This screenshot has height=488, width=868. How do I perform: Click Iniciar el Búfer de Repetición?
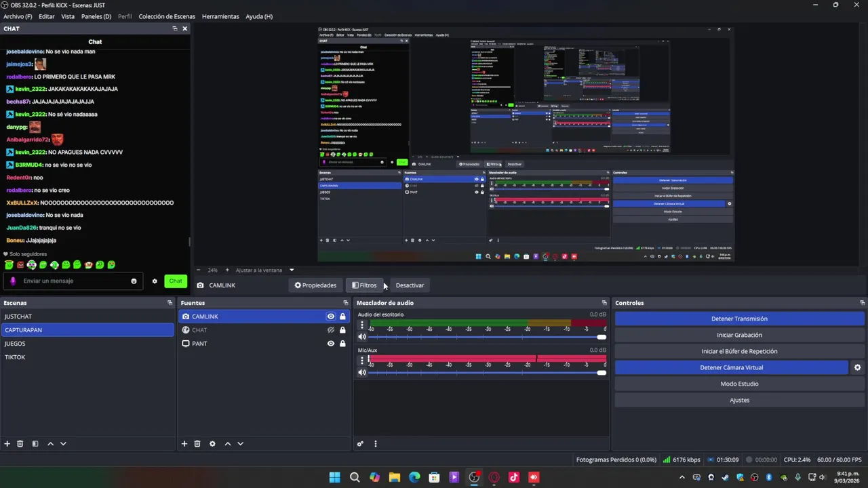click(x=739, y=351)
